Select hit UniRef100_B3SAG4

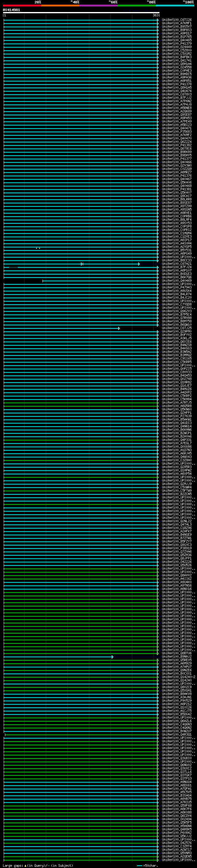(176, 796)
